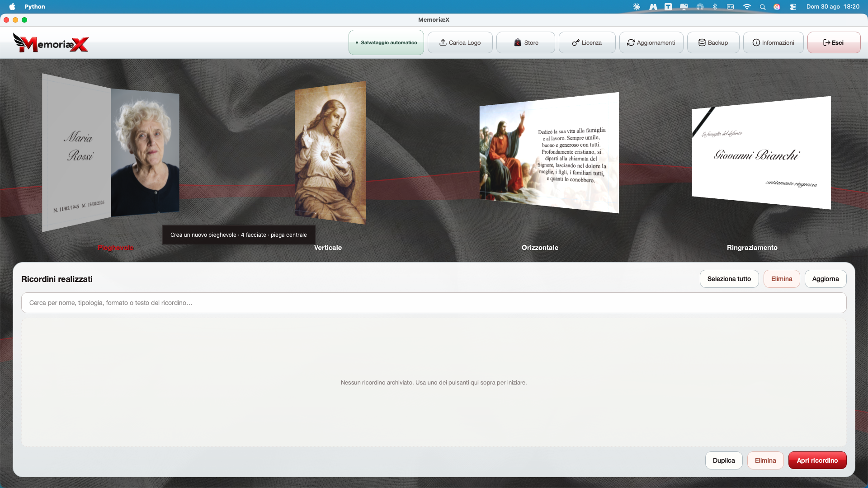Select the Verticale format label
Viewport: 868px width, 488px height.
point(328,248)
